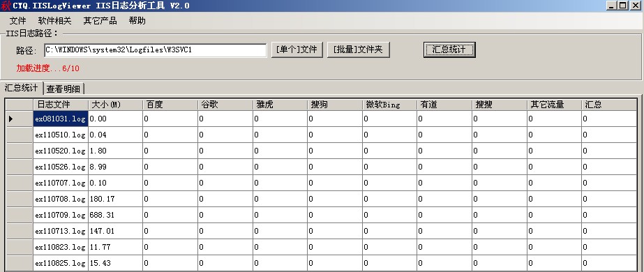The height and width of the screenshot is (272, 644).
Task: Minimize the IISLogViewer window
Action: [x=612, y=6]
